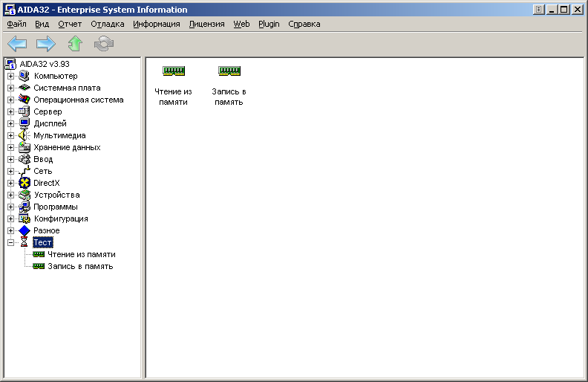Open the Отчет menu
This screenshot has width=588, height=382.
pos(70,24)
